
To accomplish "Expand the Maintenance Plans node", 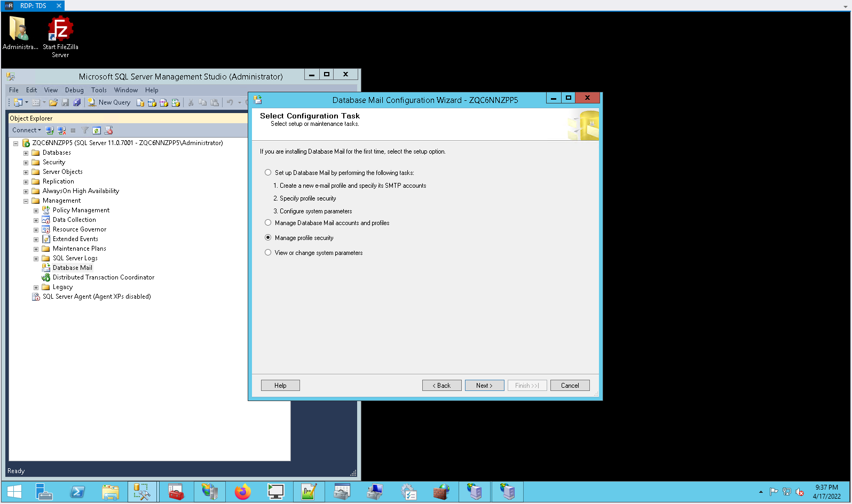I will click(36, 249).
